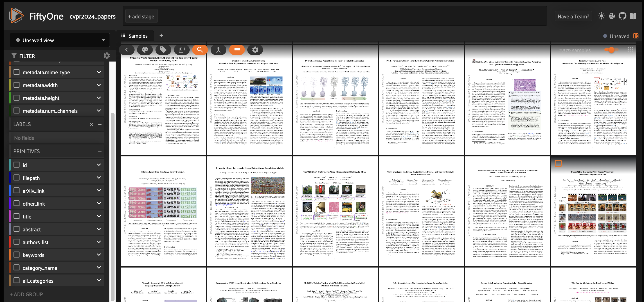Click the patches selection icon
Image resolution: width=644 pixels, height=302 pixels.
(x=182, y=50)
